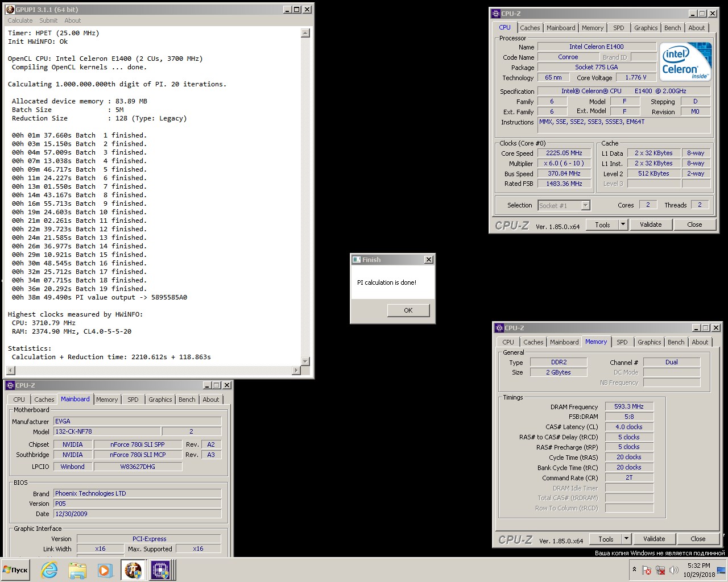This screenshot has width=728, height=582.
Task: Click title bar icon of CPU-Z CPU window
Action: pyautogui.click(x=496, y=14)
